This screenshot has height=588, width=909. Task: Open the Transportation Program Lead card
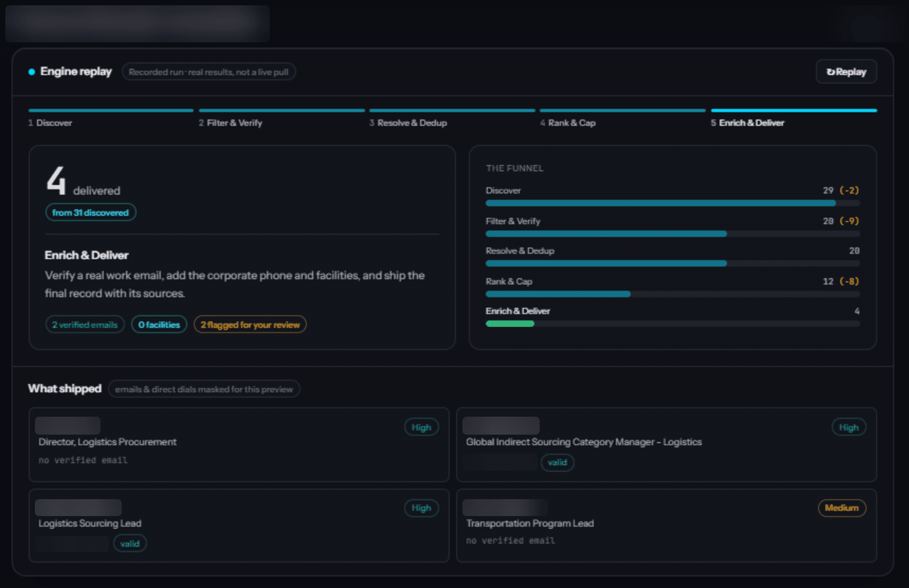coord(667,526)
